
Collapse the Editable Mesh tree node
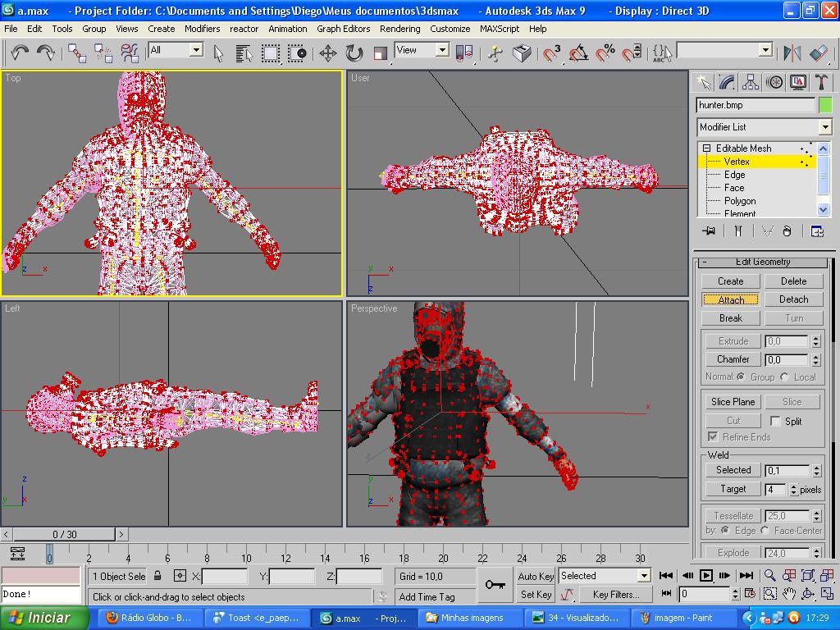coord(705,148)
